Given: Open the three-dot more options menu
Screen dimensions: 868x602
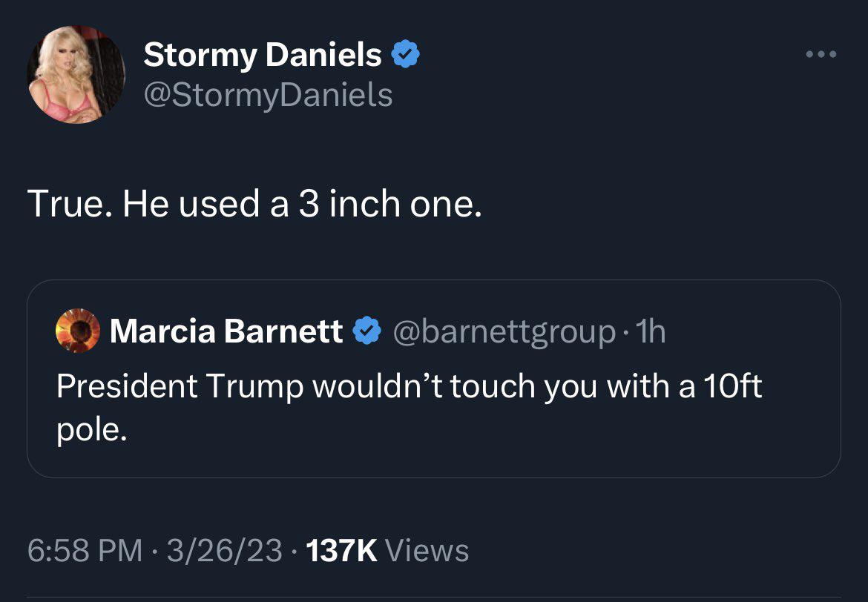Looking at the screenshot, I should pyautogui.click(x=821, y=52).
